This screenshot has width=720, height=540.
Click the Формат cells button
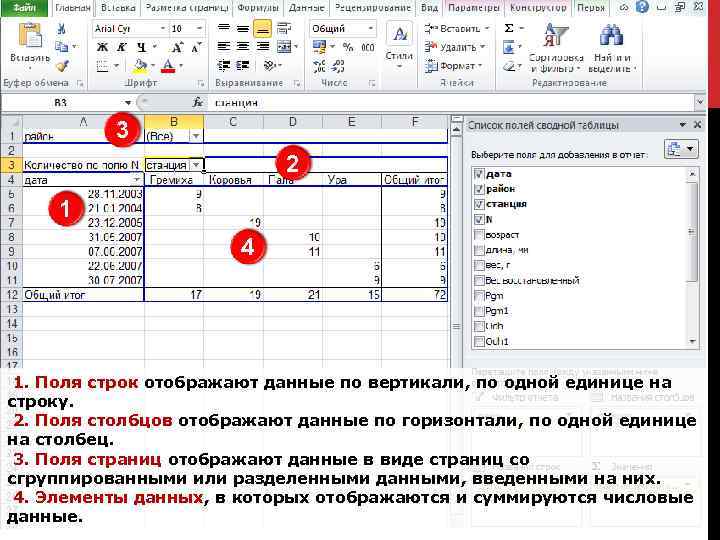tap(454, 66)
